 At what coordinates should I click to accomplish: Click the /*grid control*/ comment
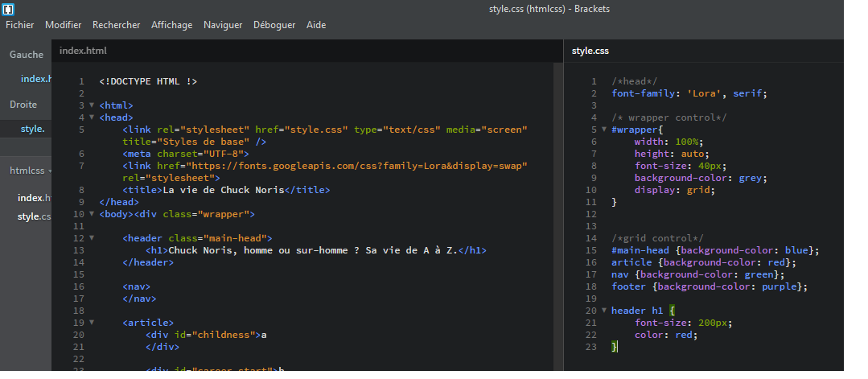coord(658,238)
